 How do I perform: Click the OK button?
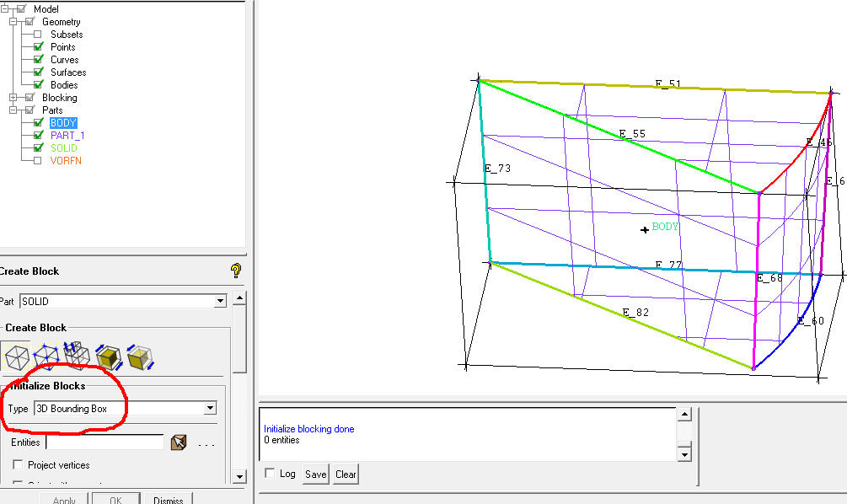click(x=116, y=499)
